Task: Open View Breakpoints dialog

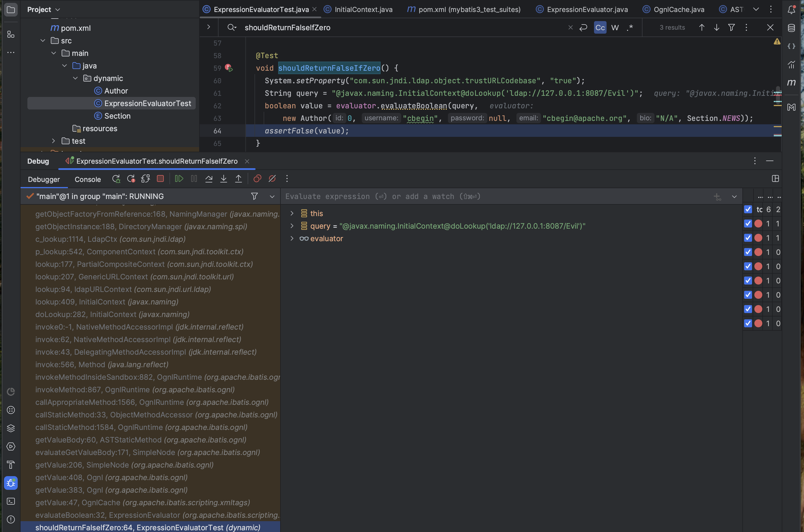Action: pos(257,179)
